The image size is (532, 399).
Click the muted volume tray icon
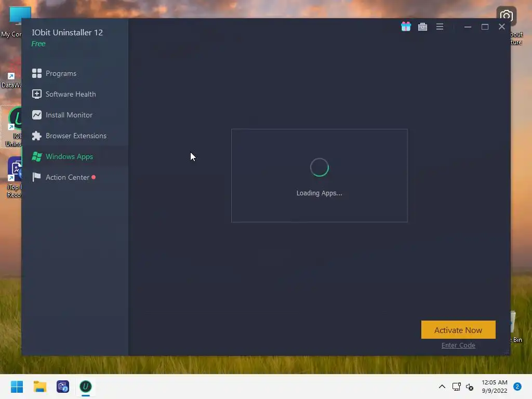tap(470, 387)
